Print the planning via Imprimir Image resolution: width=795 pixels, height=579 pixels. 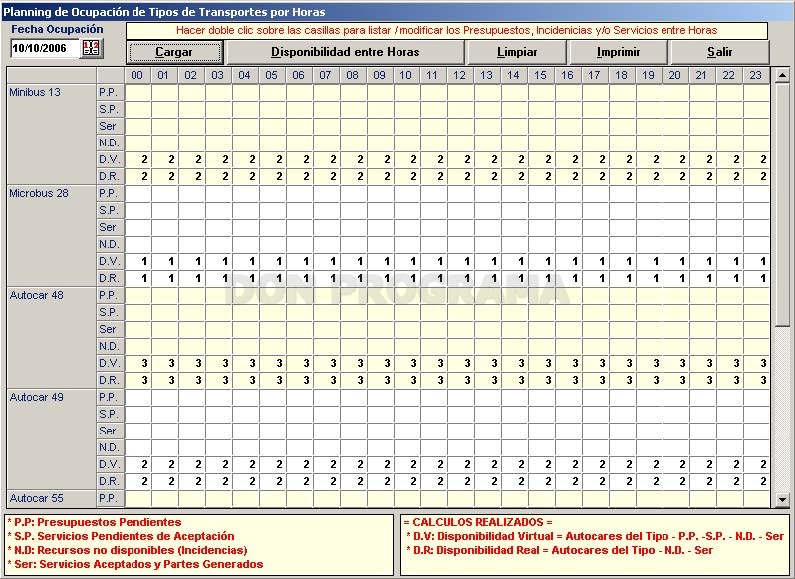pos(619,52)
